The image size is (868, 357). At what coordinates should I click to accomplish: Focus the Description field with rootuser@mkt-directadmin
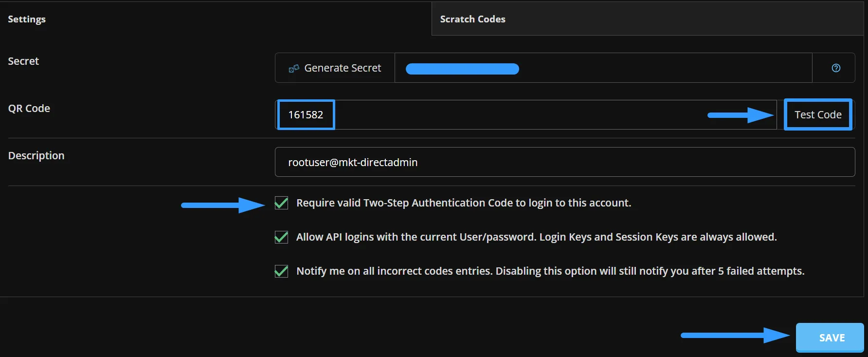tap(565, 162)
